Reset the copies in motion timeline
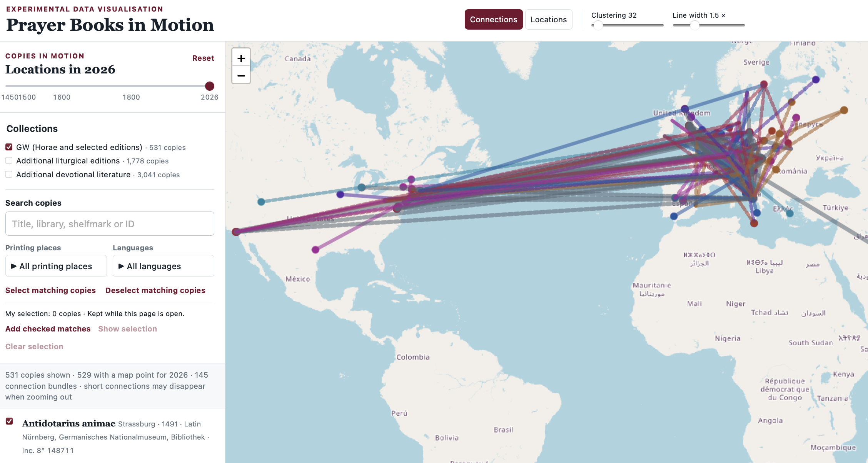The width and height of the screenshot is (868, 463). point(203,58)
